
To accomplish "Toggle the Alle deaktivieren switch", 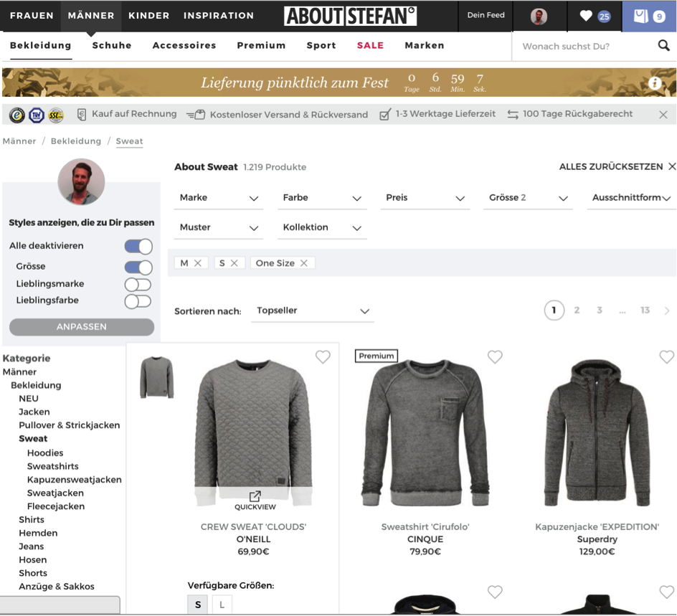I will point(138,247).
